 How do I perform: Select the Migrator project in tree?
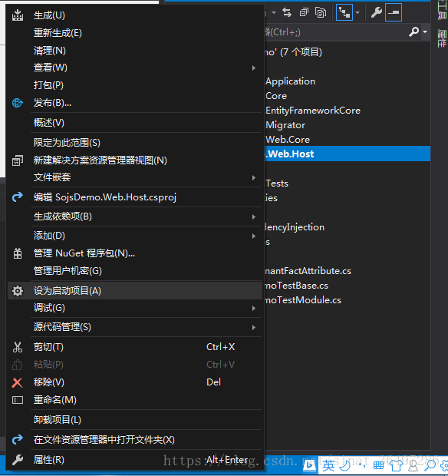coord(285,125)
